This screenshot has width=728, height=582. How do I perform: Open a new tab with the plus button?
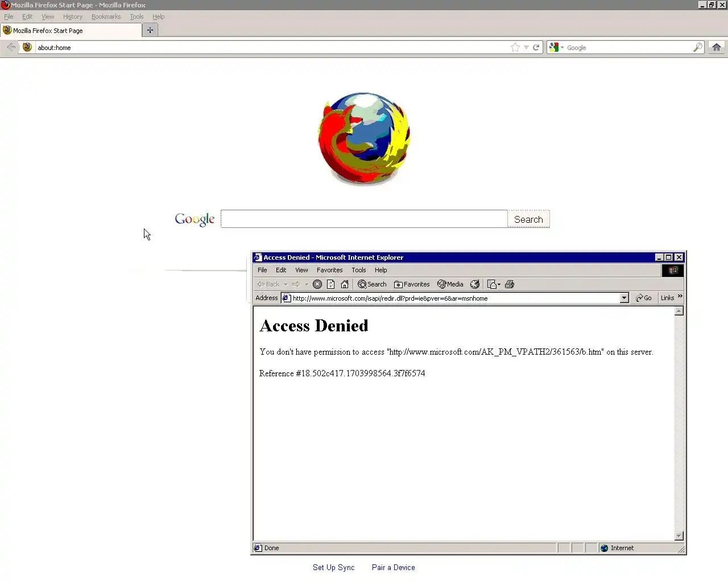click(x=150, y=30)
